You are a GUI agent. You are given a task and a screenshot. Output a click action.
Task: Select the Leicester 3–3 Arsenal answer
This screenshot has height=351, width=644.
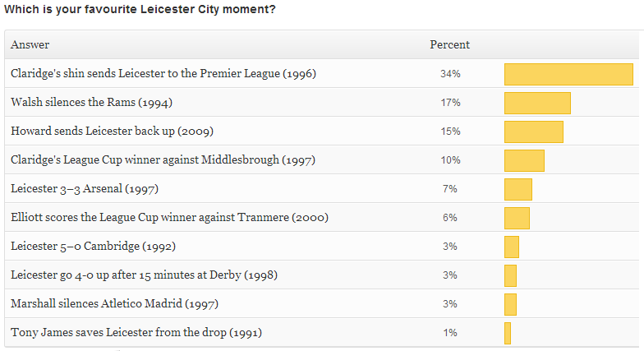click(85, 189)
